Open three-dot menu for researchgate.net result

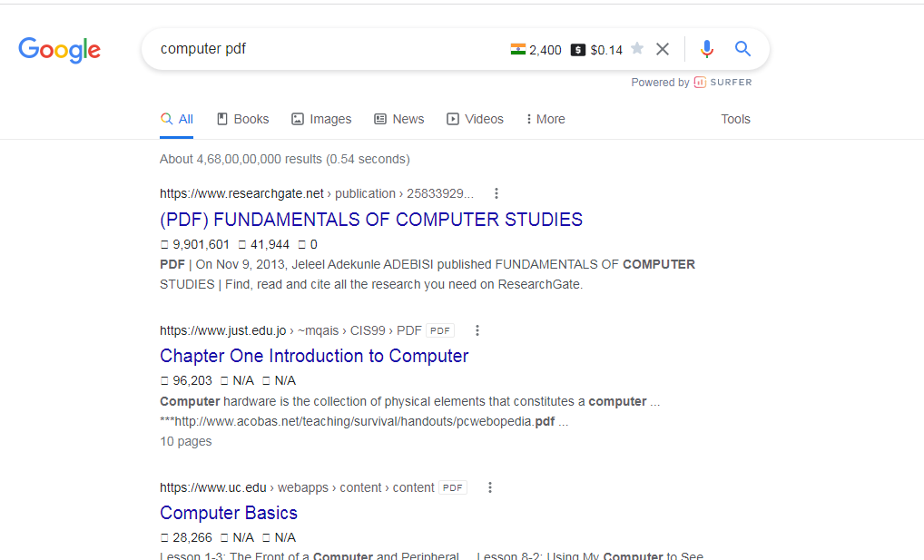click(496, 193)
